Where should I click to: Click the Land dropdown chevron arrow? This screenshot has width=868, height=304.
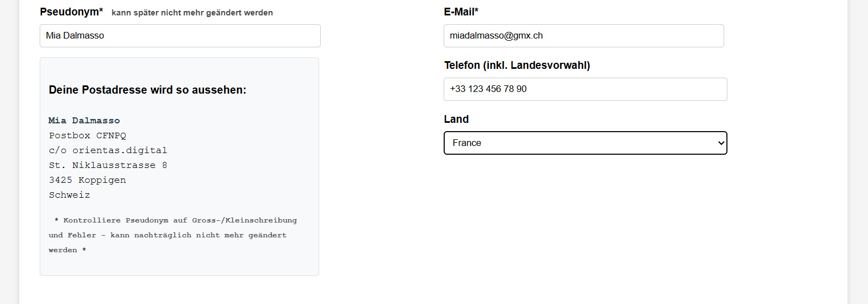720,143
